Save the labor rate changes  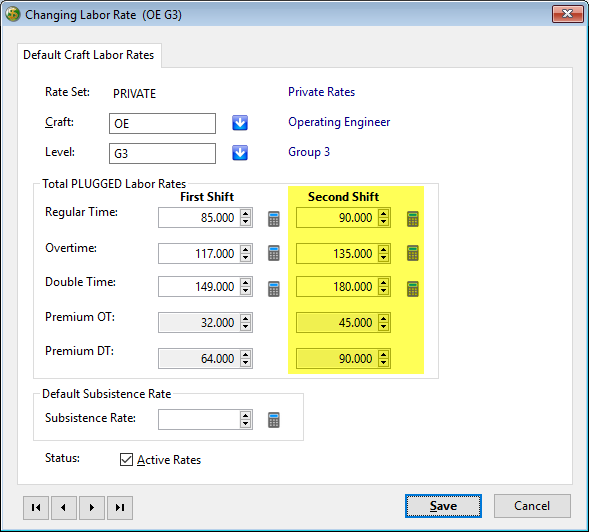point(443,506)
